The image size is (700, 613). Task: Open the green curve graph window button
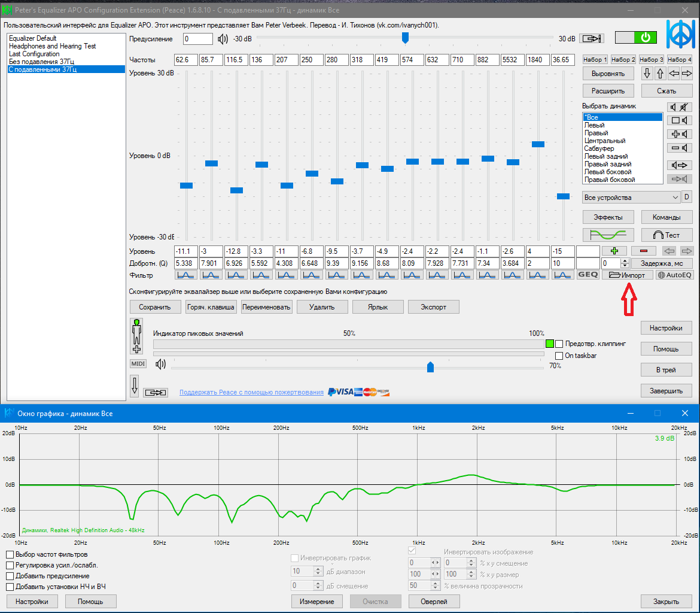coord(608,235)
